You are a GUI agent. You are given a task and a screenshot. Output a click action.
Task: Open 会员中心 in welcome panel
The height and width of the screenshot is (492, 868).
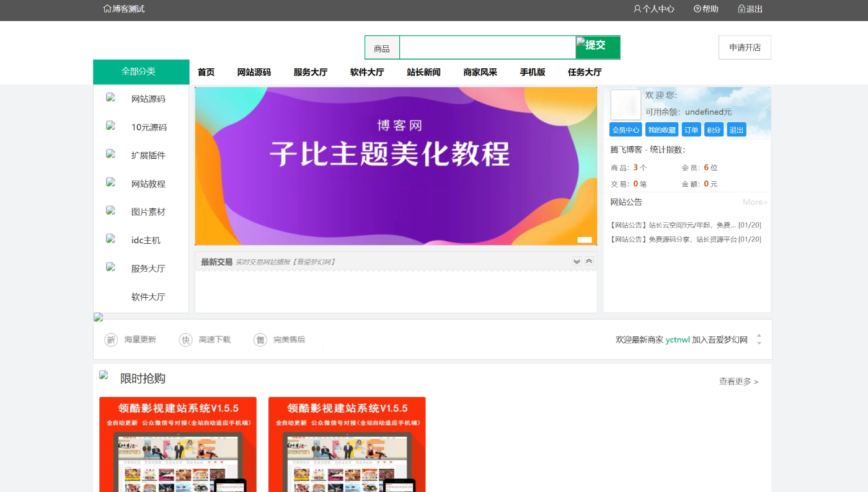coord(626,130)
